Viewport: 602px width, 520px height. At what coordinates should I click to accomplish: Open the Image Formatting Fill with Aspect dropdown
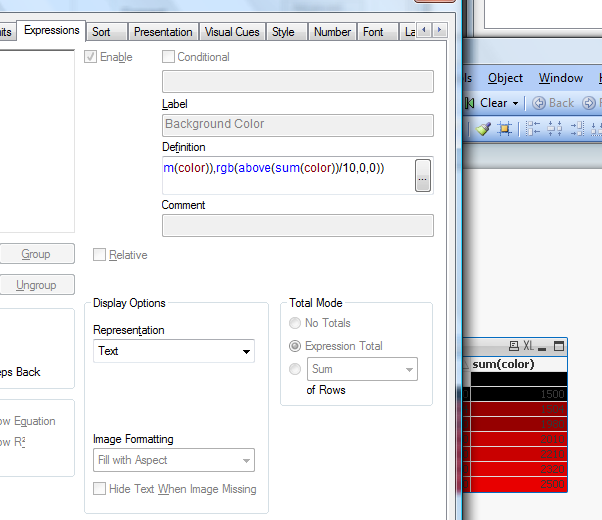tap(174, 460)
